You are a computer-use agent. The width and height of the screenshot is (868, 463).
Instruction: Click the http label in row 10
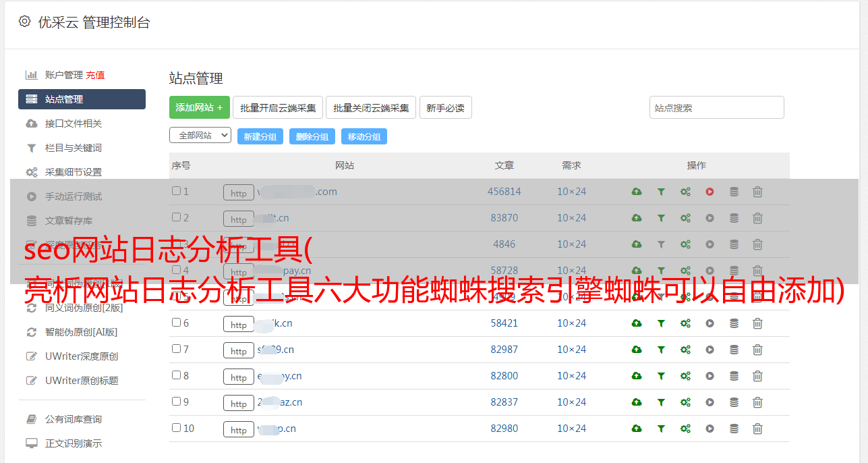(x=239, y=430)
